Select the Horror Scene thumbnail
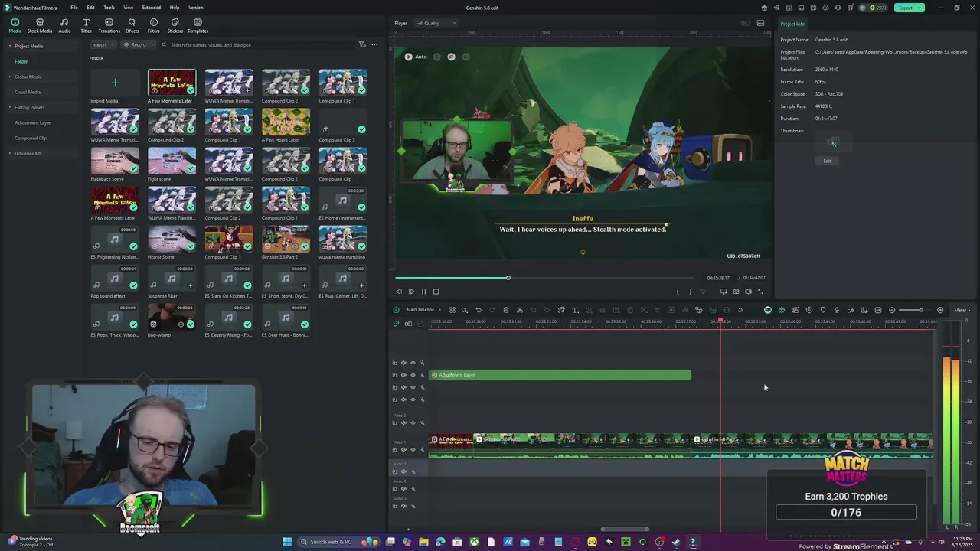980x551 pixels. (x=171, y=239)
